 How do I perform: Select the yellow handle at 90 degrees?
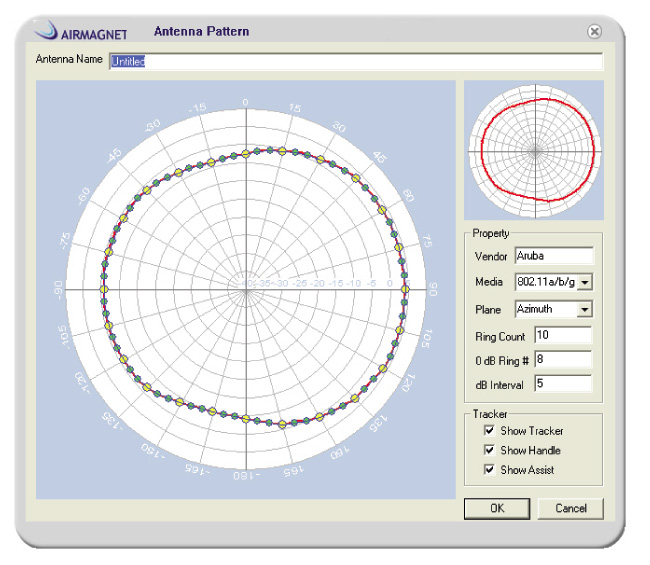(x=405, y=289)
